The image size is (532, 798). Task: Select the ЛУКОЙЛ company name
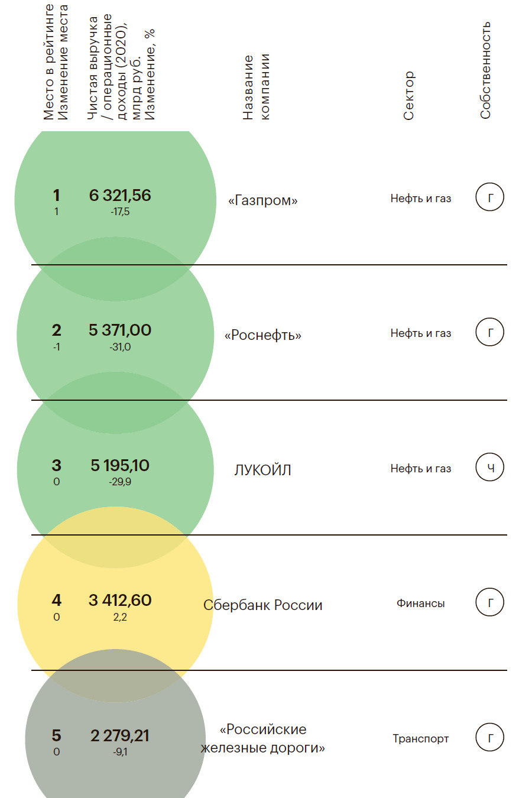[x=263, y=470]
